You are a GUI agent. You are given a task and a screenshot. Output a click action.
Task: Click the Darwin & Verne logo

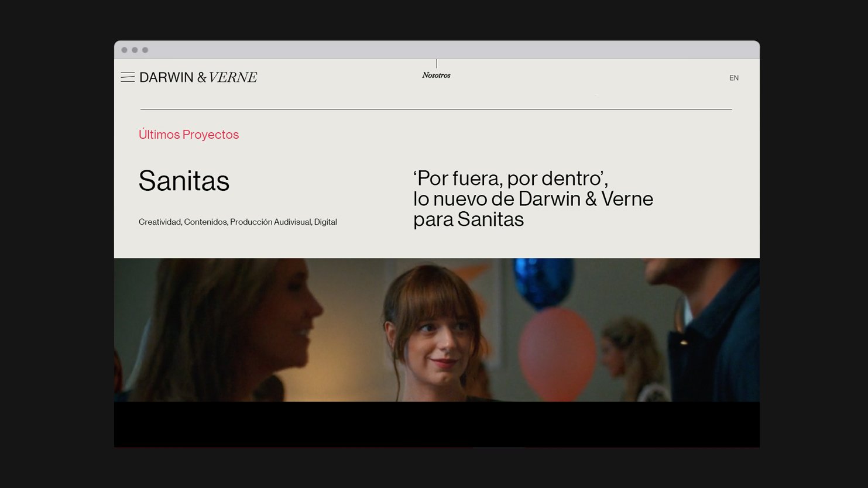[198, 77]
